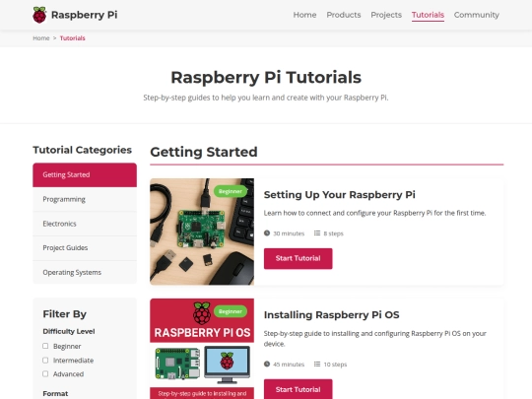Click the 'Getting Started' section heading
The width and height of the screenshot is (532, 399).
pyautogui.click(x=204, y=152)
